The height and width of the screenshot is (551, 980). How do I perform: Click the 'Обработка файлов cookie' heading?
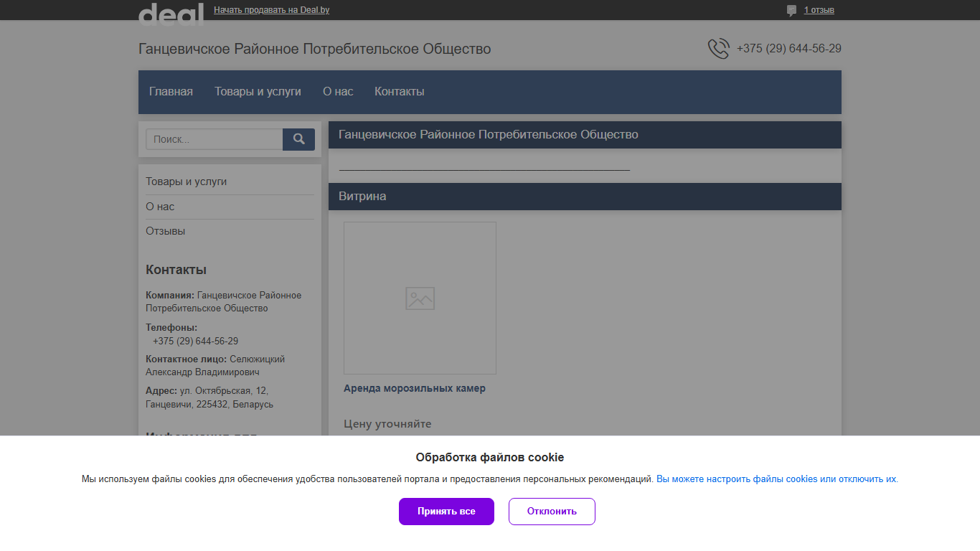[490, 457]
